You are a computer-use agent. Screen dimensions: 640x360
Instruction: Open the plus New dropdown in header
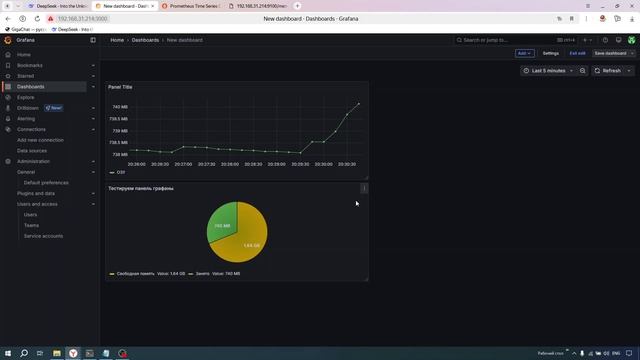pyautogui.click(x=587, y=40)
